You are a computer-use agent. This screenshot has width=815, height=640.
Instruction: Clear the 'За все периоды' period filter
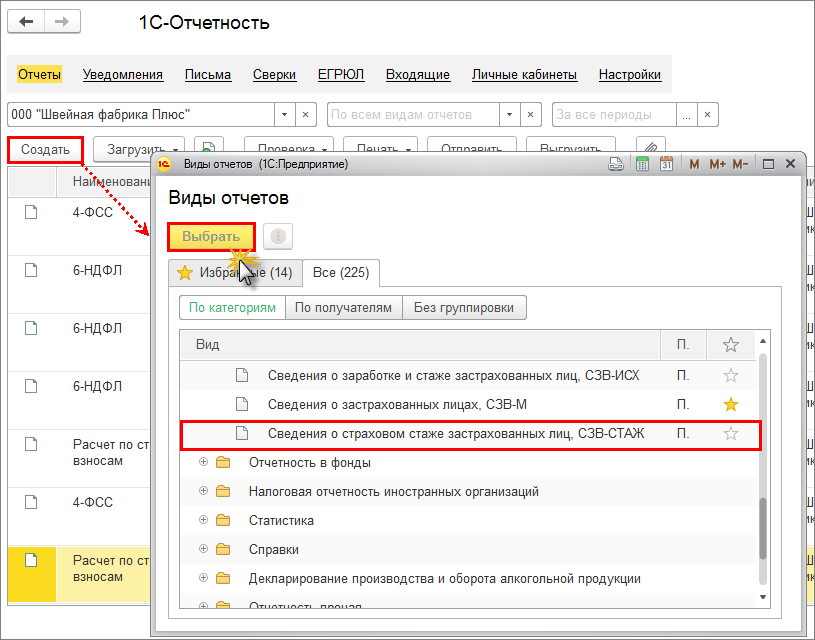[x=707, y=115]
